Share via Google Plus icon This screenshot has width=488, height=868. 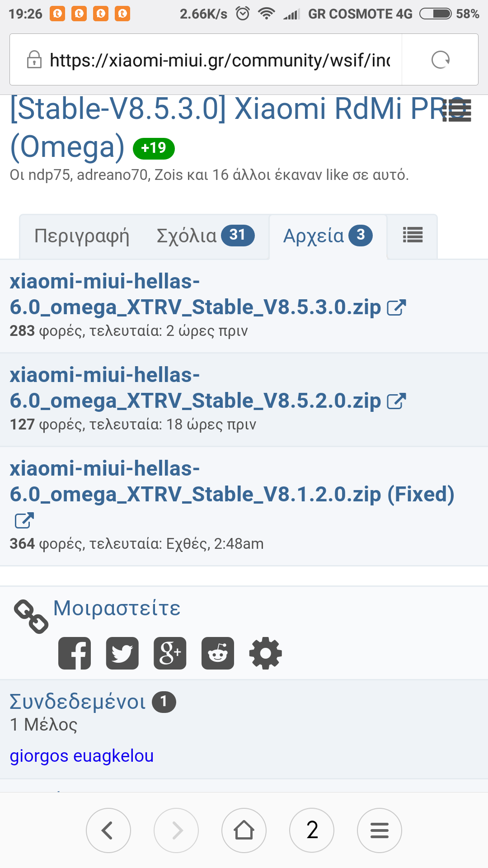170,653
